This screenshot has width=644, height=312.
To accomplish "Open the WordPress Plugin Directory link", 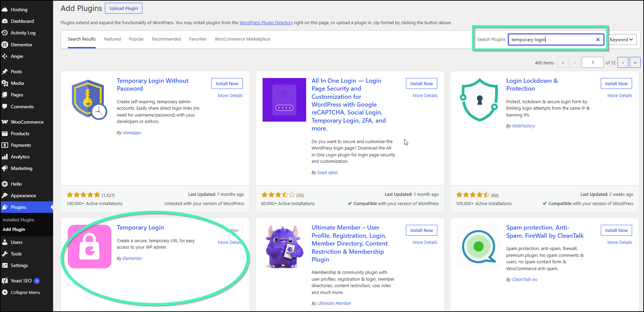I will click(266, 23).
